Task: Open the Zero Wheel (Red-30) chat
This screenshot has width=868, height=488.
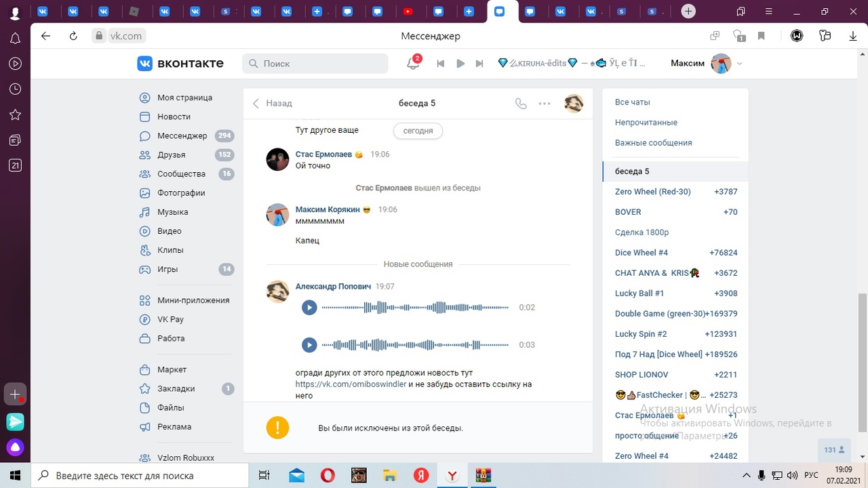Action: click(652, 192)
